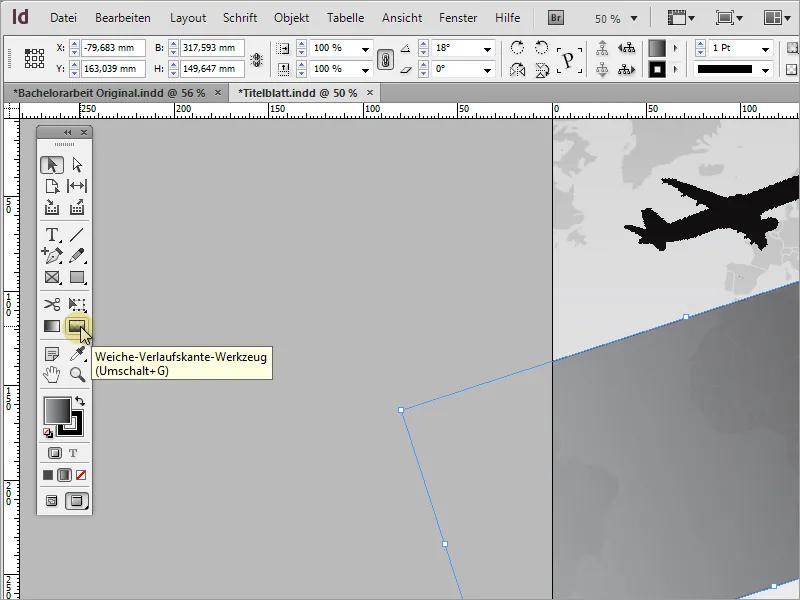Open rotation angle 18° dropdown
Screen dimensions: 800x600
coord(487,49)
